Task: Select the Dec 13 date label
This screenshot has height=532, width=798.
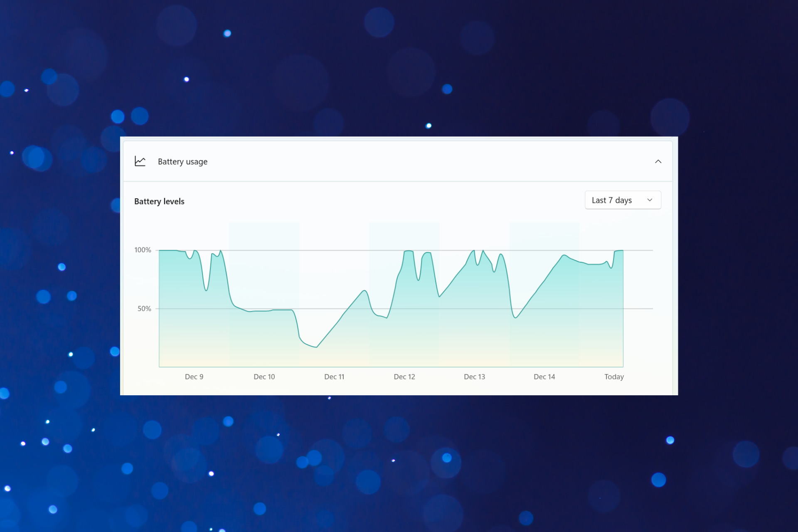Action: point(474,377)
